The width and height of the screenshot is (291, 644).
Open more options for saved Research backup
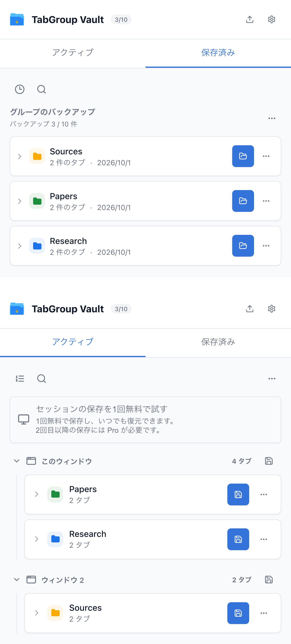(266, 246)
